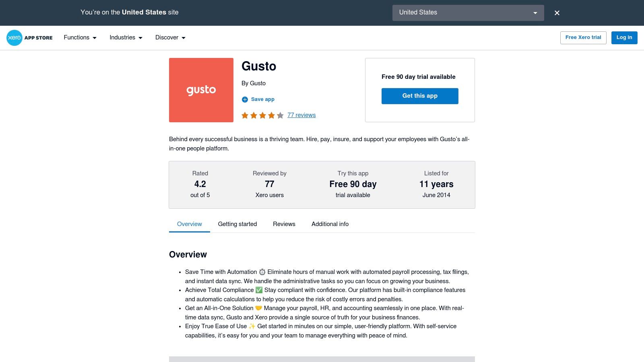Viewport: 644px width, 362px height.
Task: Open the Reviews tab
Action: [284, 224]
